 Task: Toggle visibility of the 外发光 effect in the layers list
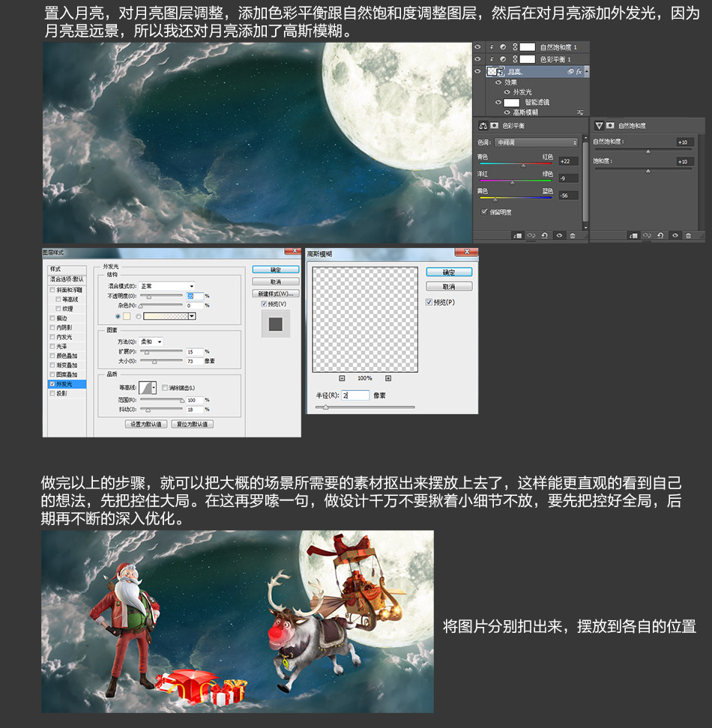tap(507, 92)
